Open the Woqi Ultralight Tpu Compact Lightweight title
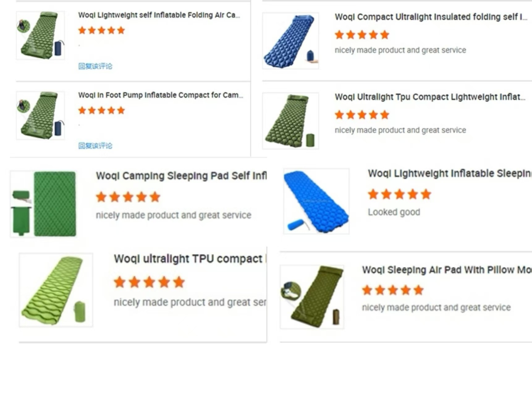Image resolution: width=532 pixels, height=395 pixels. 430,97
